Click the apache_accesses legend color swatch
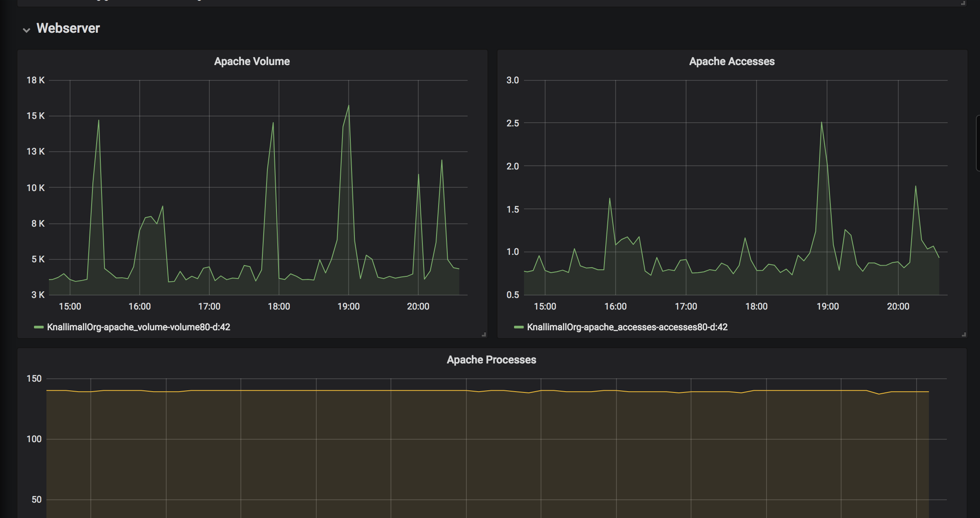The height and width of the screenshot is (518, 980). (519, 327)
